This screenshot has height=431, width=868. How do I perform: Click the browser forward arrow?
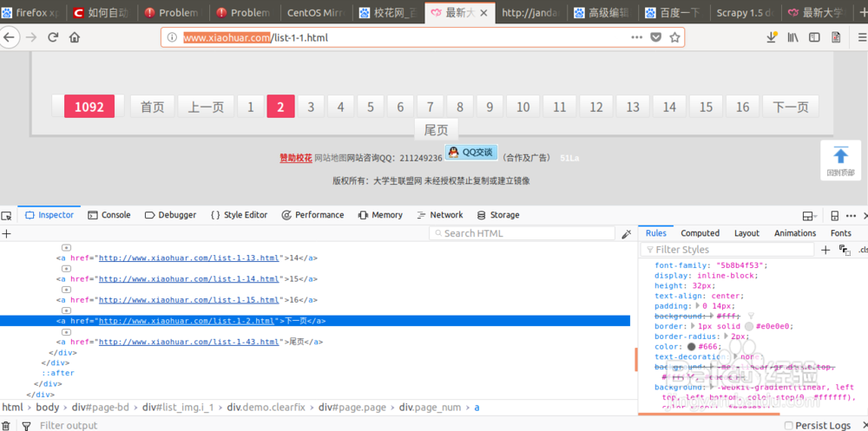32,37
